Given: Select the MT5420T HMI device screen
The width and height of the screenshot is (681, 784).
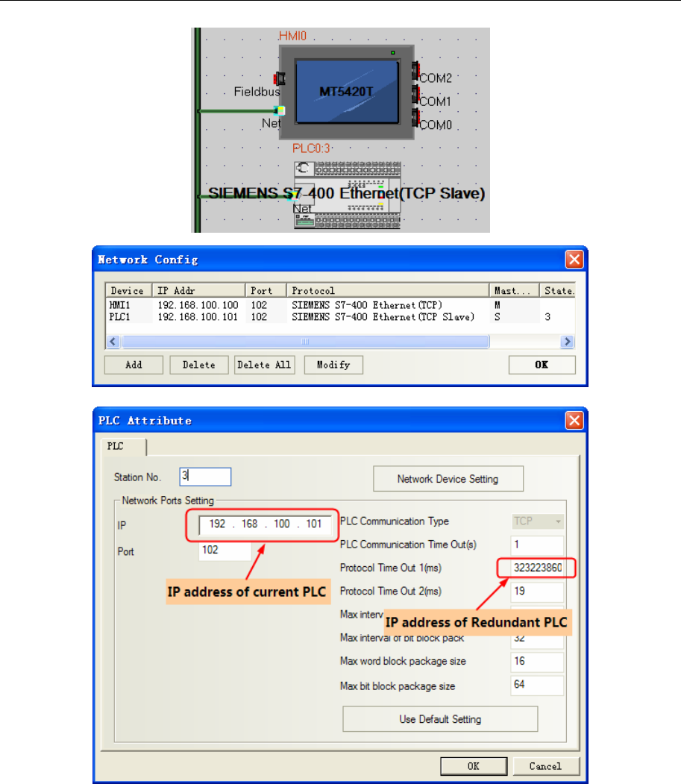Looking at the screenshot, I should [x=347, y=92].
